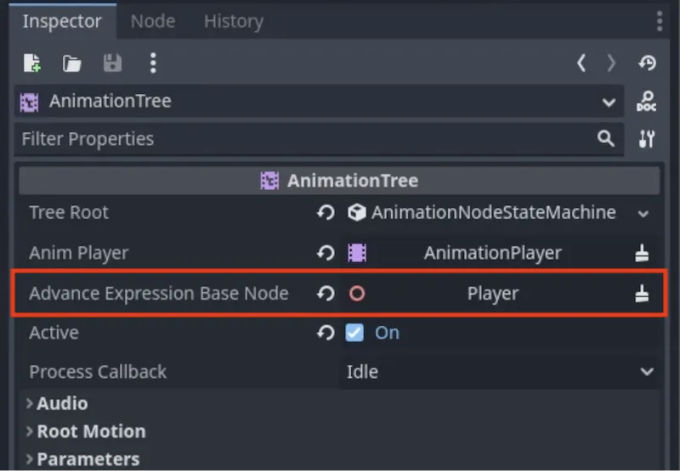Image resolution: width=680 pixels, height=471 pixels.
Task: Go to previous edited object arrow
Action: (582, 63)
